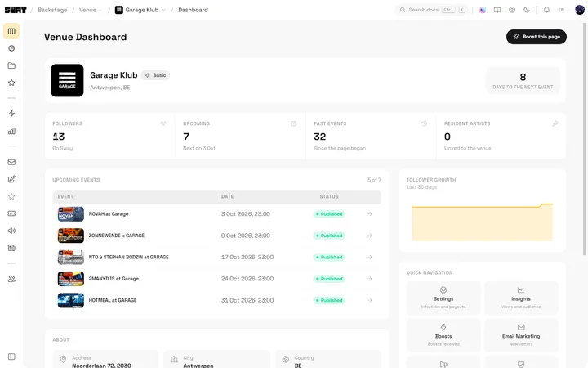Open NOVAH at Garage row arrow
Screen dimensions: 588x368
tap(369, 214)
